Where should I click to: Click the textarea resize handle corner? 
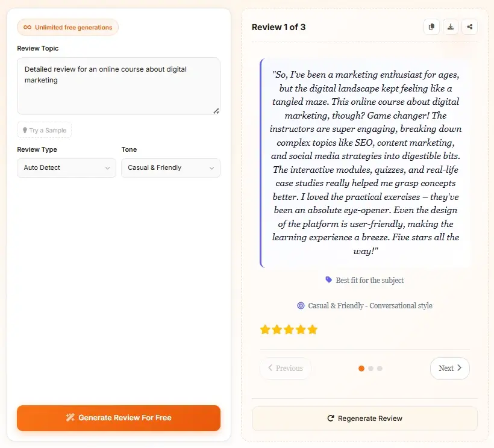tap(216, 111)
